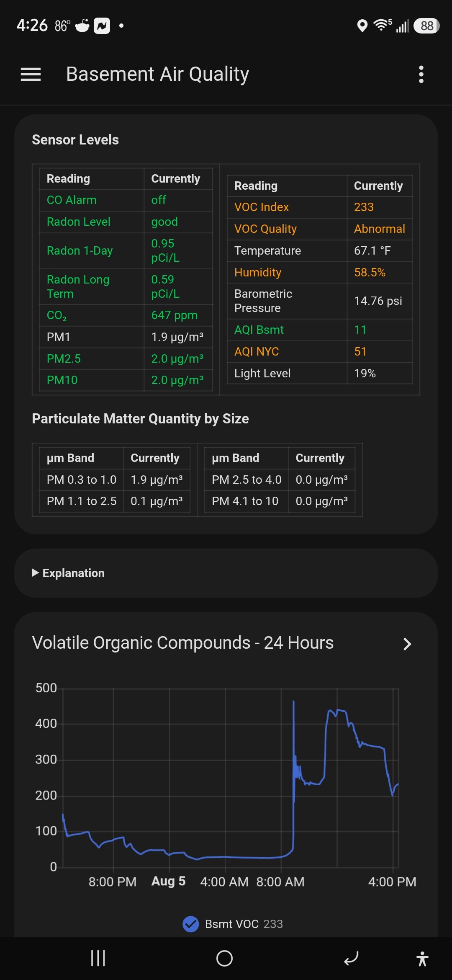Screen dimensions: 452x980
Task: Tap the VOC Quality label
Action: 265,229
